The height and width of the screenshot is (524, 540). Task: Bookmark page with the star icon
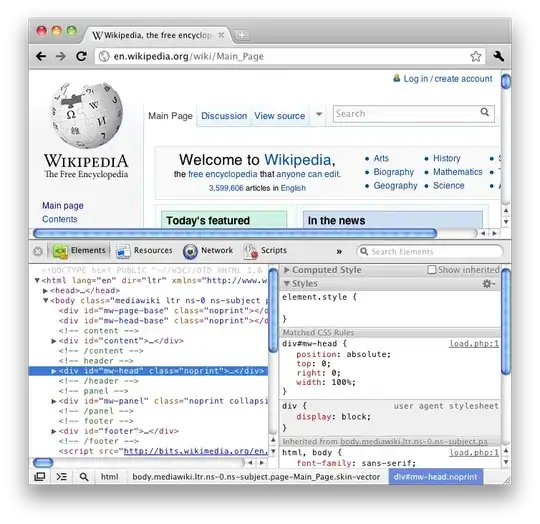click(x=476, y=56)
